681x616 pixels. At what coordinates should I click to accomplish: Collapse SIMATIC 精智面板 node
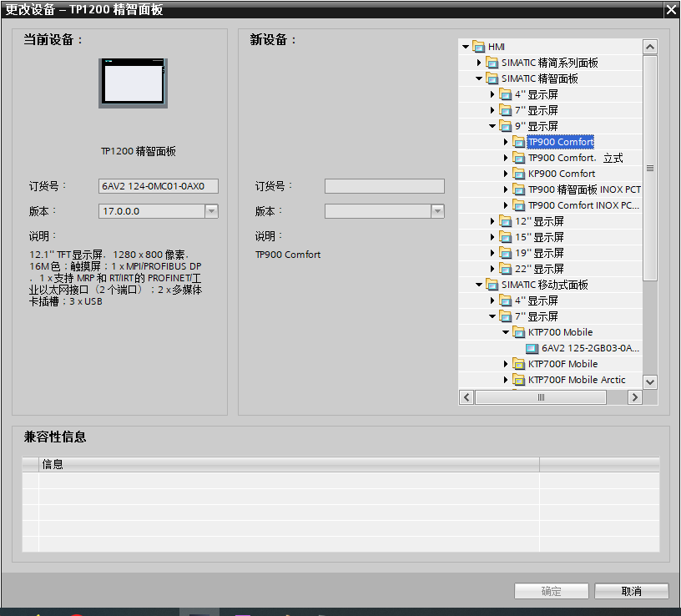478,78
